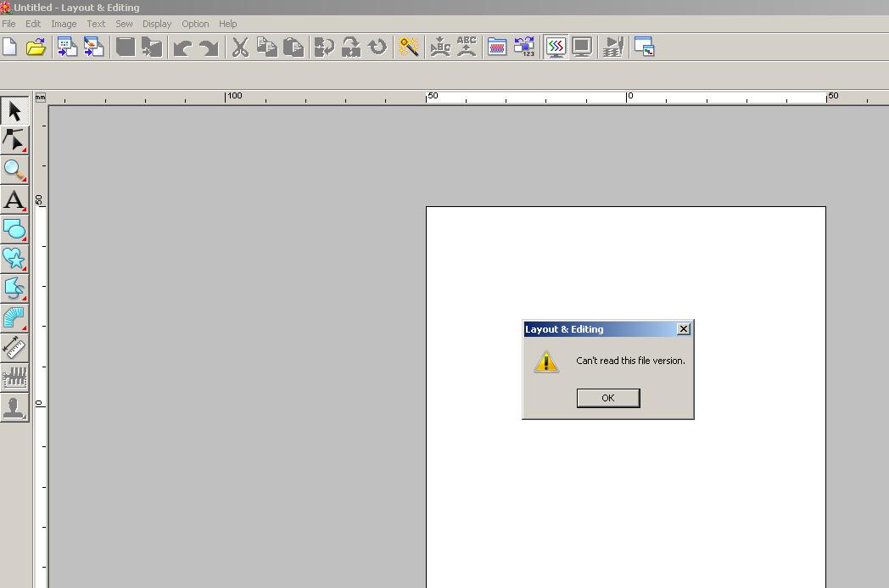Select the Text tool
This screenshot has height=588, width=889.
pyautogui.click(x=14, y=200)
